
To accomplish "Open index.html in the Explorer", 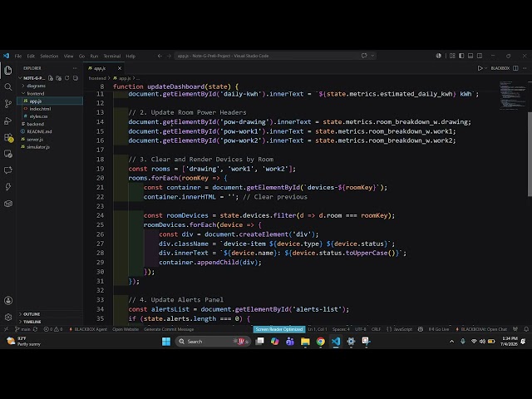I will click(x=40, y=109).
